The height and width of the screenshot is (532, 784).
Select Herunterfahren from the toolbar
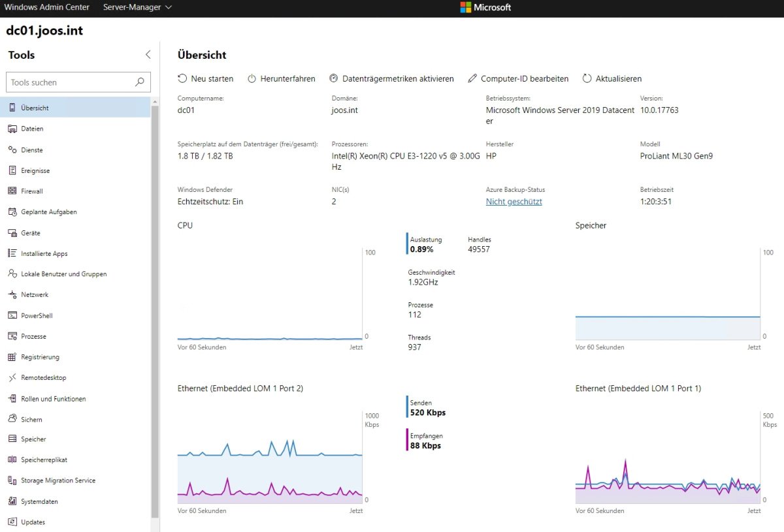[282, 78]
